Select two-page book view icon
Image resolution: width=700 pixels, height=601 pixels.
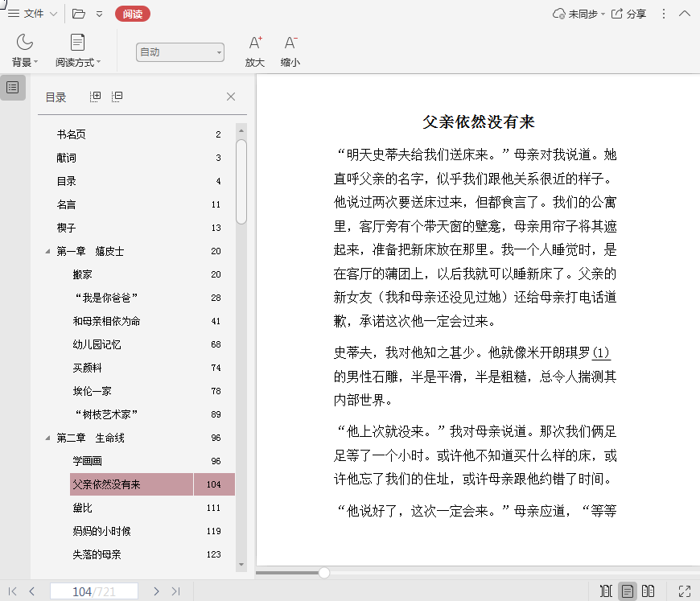pyautogui.click(x=649, y=591)
